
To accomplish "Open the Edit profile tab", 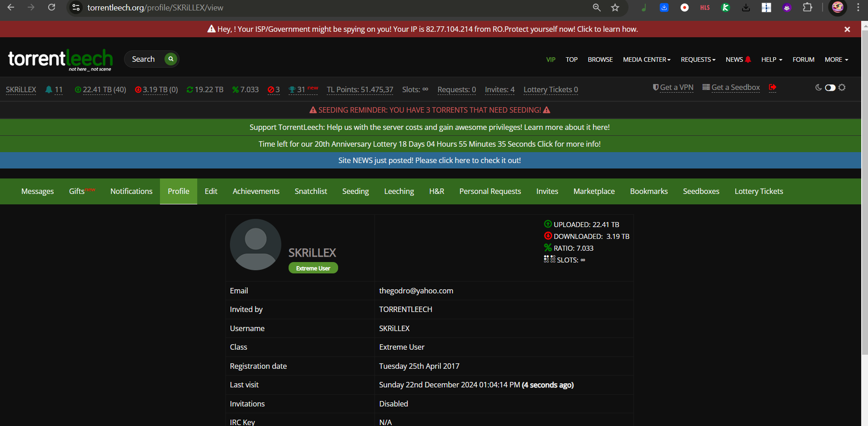I will pos(211,191).
